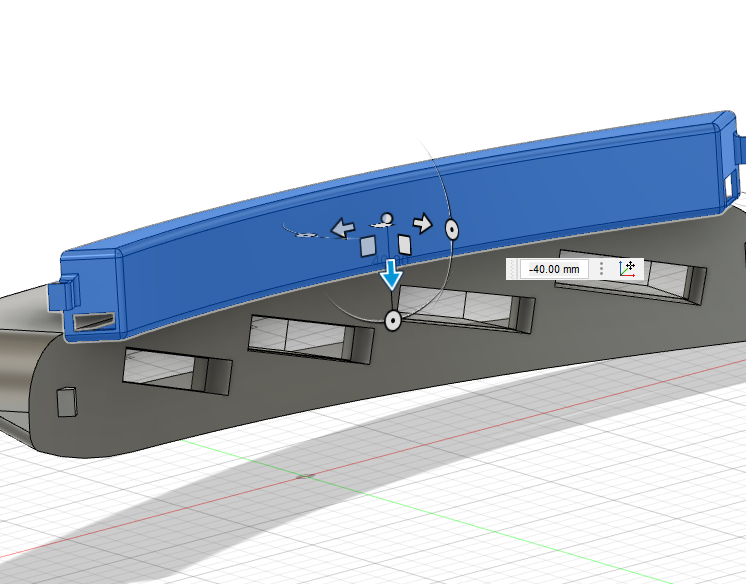Click the -40.00 mm distance input field

point(554,269)
